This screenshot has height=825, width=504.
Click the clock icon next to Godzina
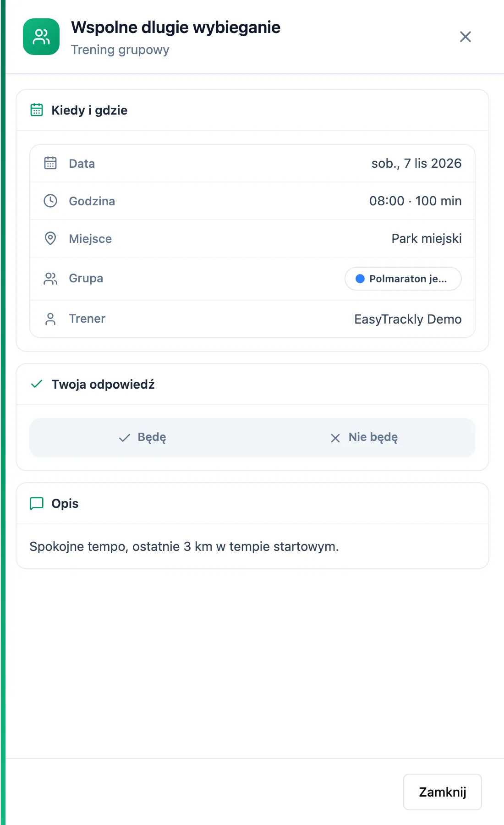pyautogui.click(x=50, y=201)
